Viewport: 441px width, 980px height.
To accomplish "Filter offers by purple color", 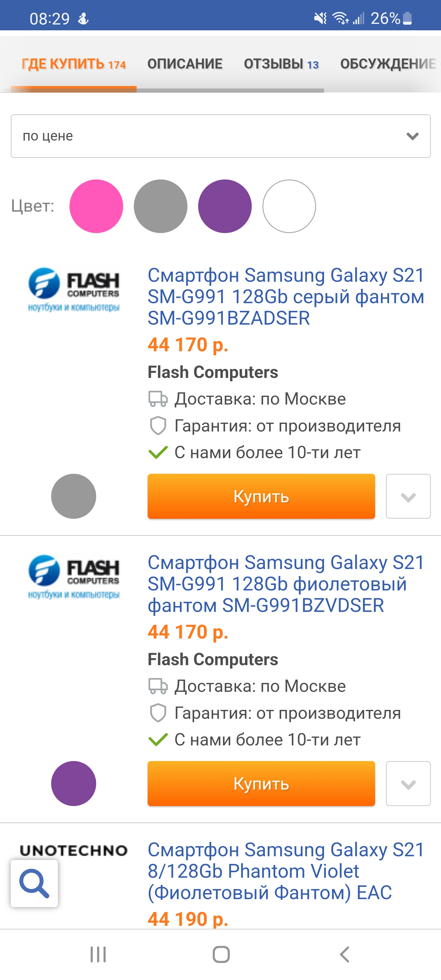I will [225, 206].
